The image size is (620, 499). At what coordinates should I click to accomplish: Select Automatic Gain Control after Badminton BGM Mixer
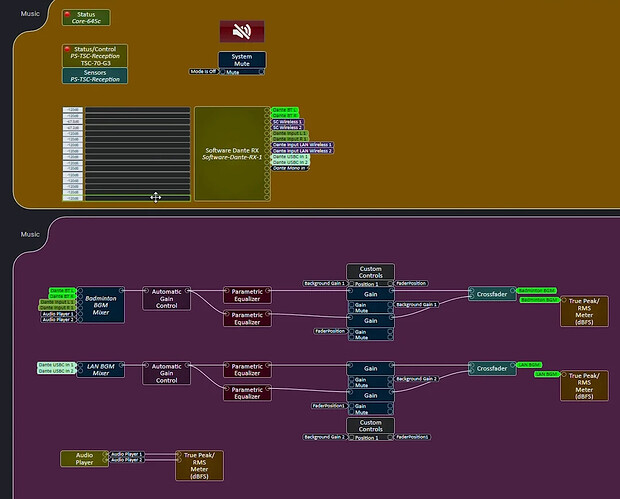tap(165, 298)
